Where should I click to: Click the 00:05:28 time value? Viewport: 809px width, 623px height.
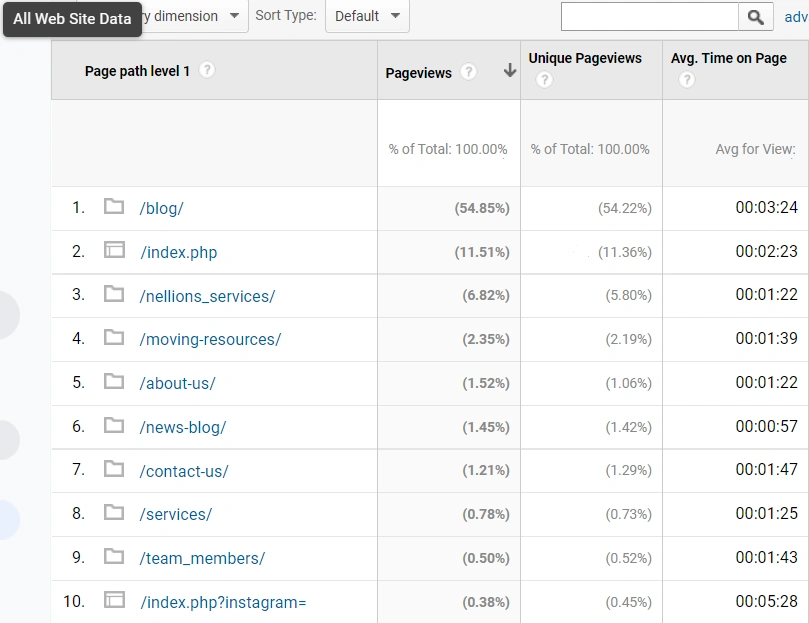767,601
